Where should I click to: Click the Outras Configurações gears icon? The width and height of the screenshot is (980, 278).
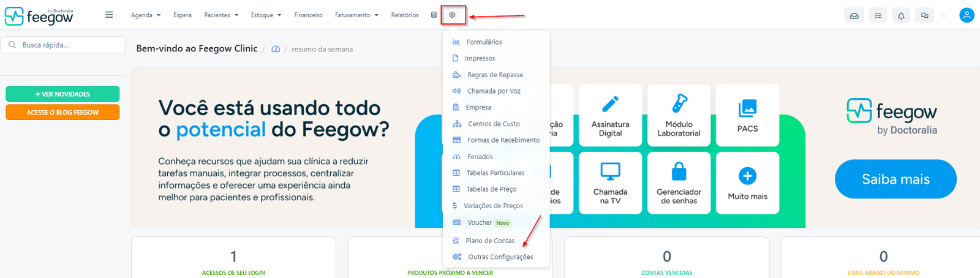coord(457,257)
